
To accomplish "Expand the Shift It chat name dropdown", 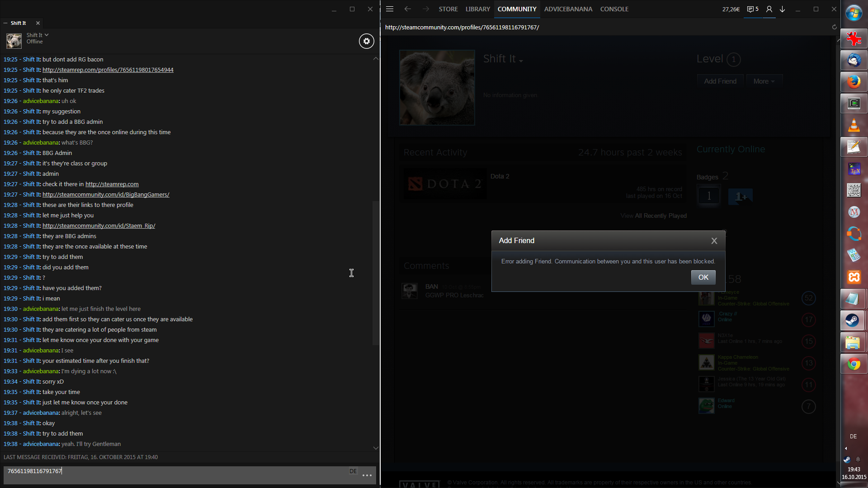I will [47, 35].
